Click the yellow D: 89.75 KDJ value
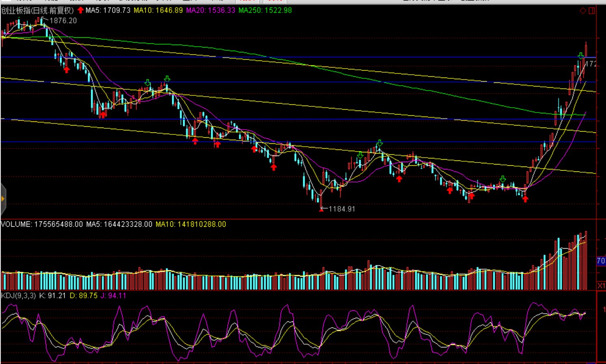This screenshot has width=606, height=364. pyautogui.click(x=83, y=295)
